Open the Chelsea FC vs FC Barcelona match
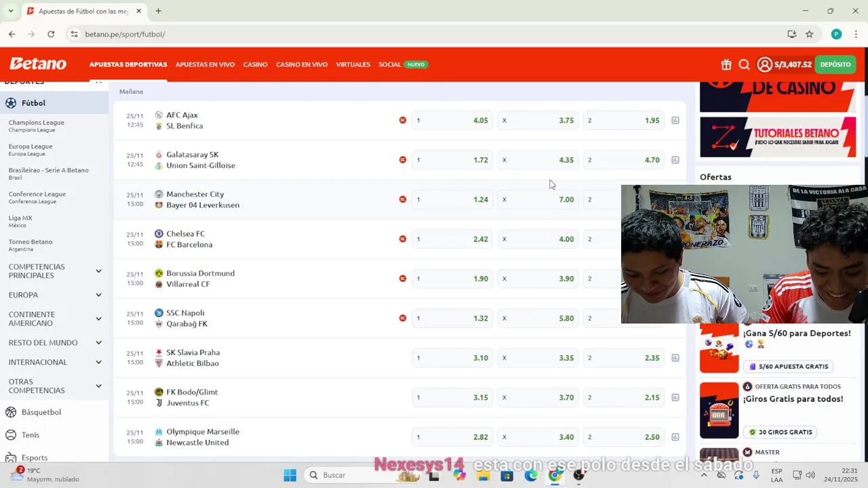This screenshot has width=868, height=488. [x=189, y=239]
